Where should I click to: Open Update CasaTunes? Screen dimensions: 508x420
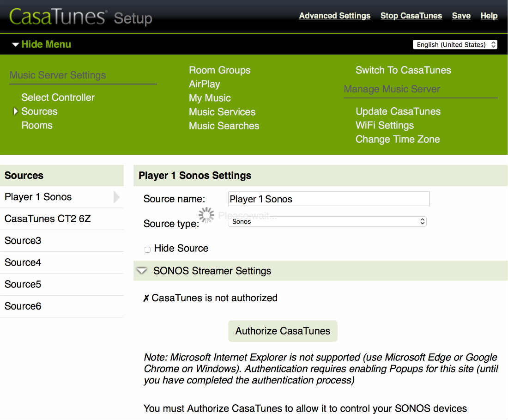coord(398,111)
